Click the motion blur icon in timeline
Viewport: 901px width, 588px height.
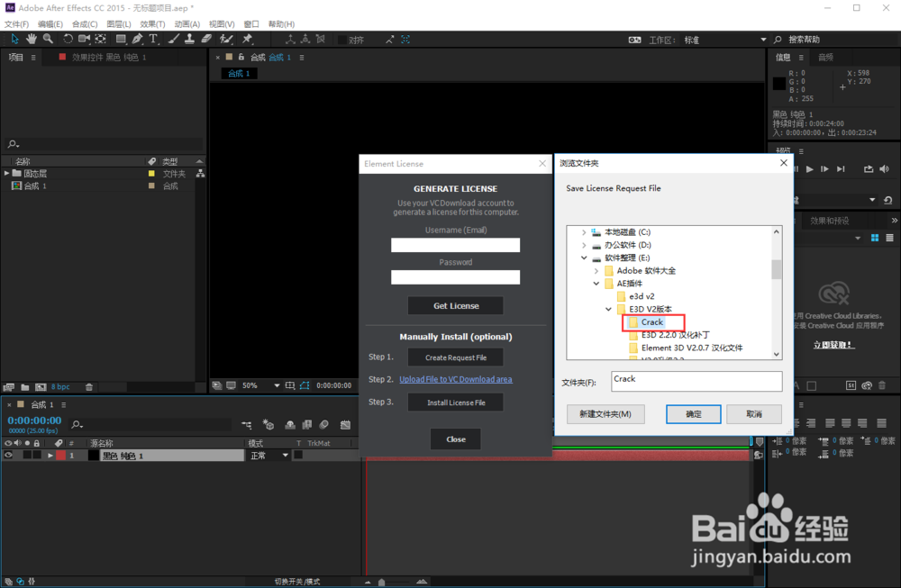(324, 424)
